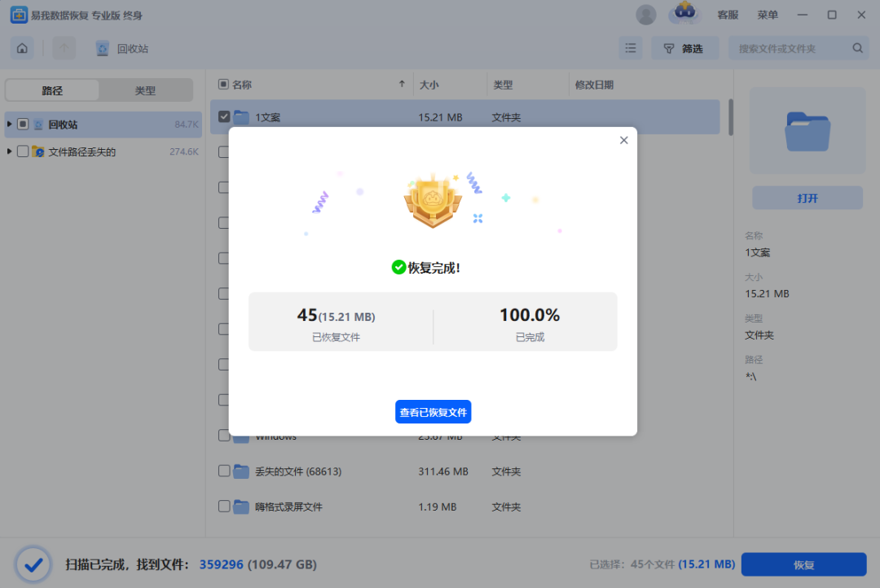Click the 359296 found files count
Viewport: 880px width, 588px height.
221,564
